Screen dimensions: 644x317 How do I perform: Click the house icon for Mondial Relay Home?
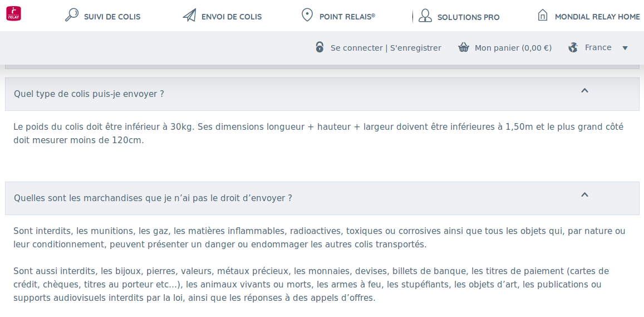[x=543, y=15]
